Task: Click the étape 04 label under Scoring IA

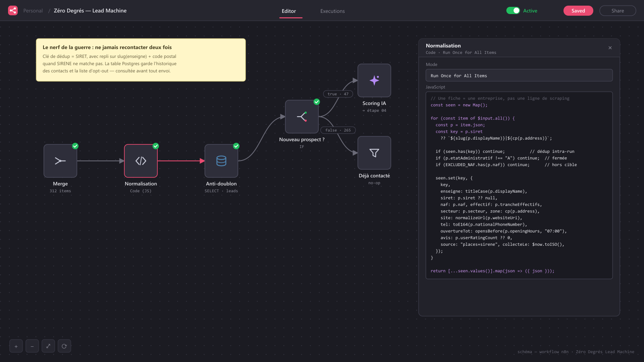Action: 374,111
